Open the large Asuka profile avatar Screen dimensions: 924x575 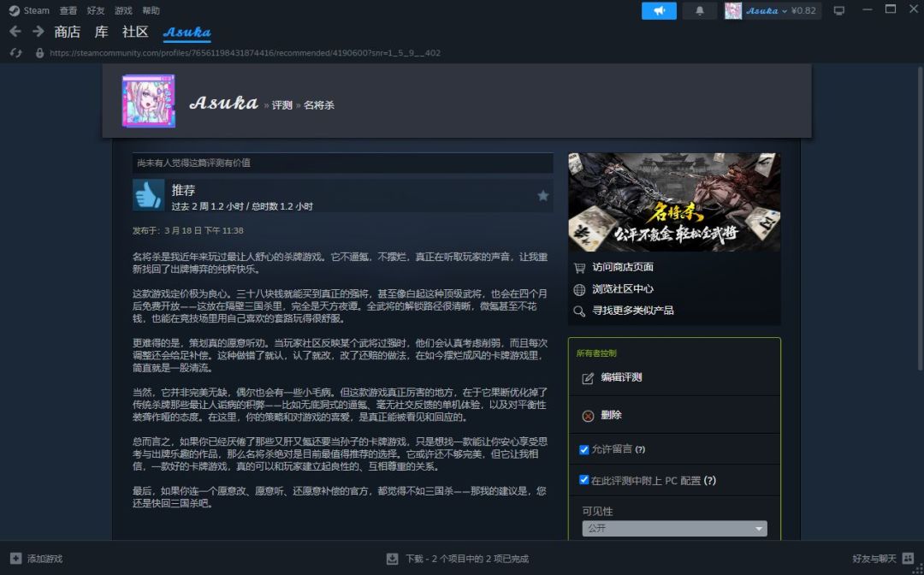click(149, 101)
